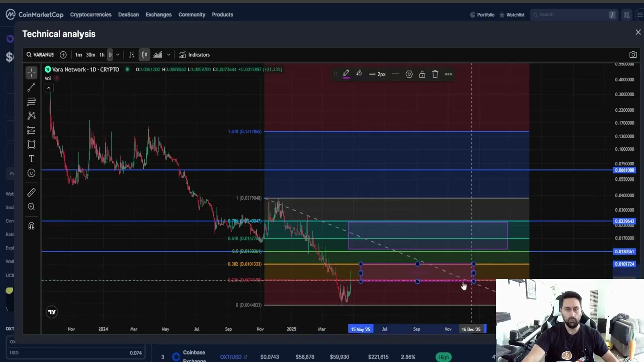Switch to the 30m timeframe

[x=90, y=55]
